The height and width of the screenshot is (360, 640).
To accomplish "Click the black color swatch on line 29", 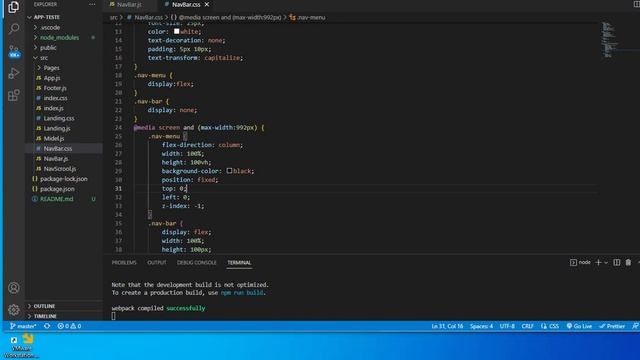I will pos(229,171).
